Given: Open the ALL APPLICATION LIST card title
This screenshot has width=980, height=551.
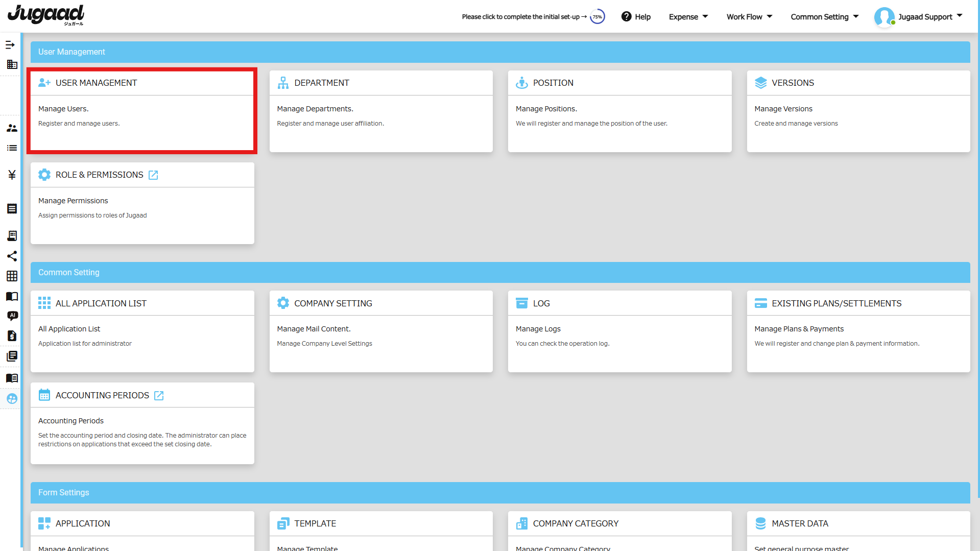Looking at the screenshot, I should point(101,303).
